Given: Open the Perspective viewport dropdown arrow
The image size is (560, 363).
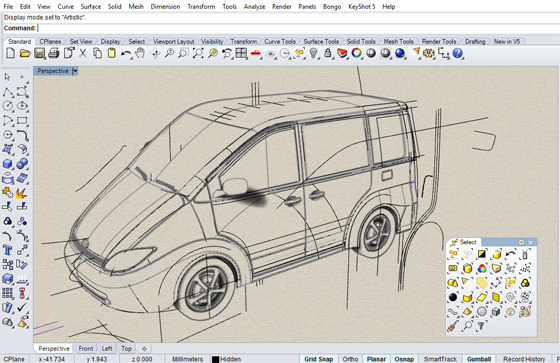Looking at the screenshot, I should [x=75, y=71].
